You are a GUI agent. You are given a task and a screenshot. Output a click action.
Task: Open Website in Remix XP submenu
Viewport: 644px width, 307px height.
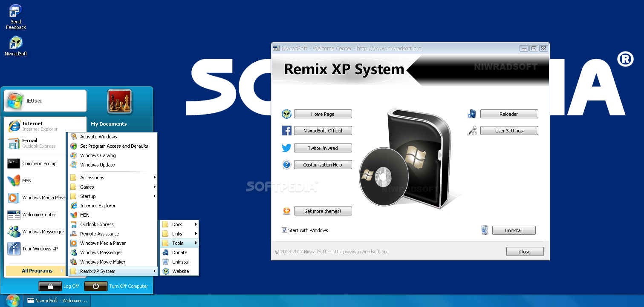179,271
